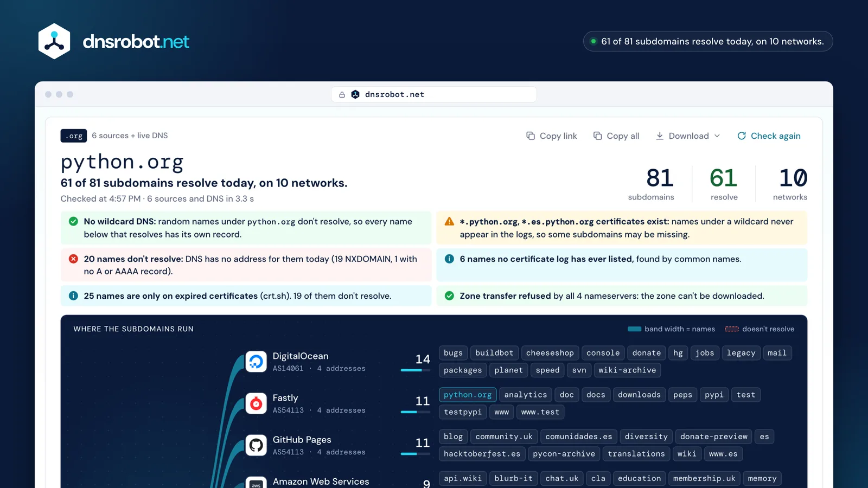The height and width of the screenshot is (488, 868).
Task: Select the pycon-archive subdomain tag
Action: 564,454
